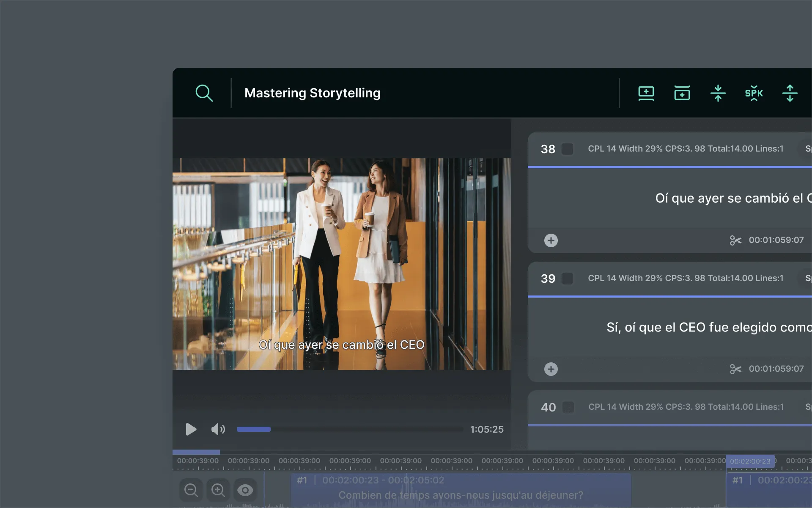Click the 00:02:00:23 playhead marker
The height and width of the screenshot is (508, 812).
[750, 461]
